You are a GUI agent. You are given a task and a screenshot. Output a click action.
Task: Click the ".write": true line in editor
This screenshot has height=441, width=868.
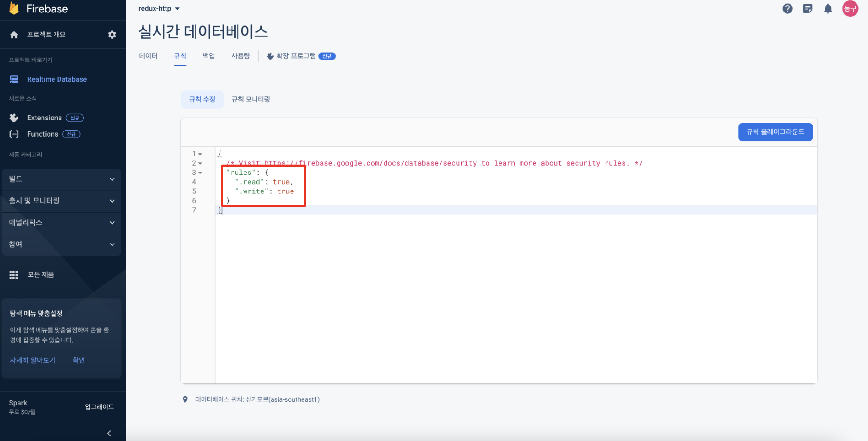[x=264, y=191]
